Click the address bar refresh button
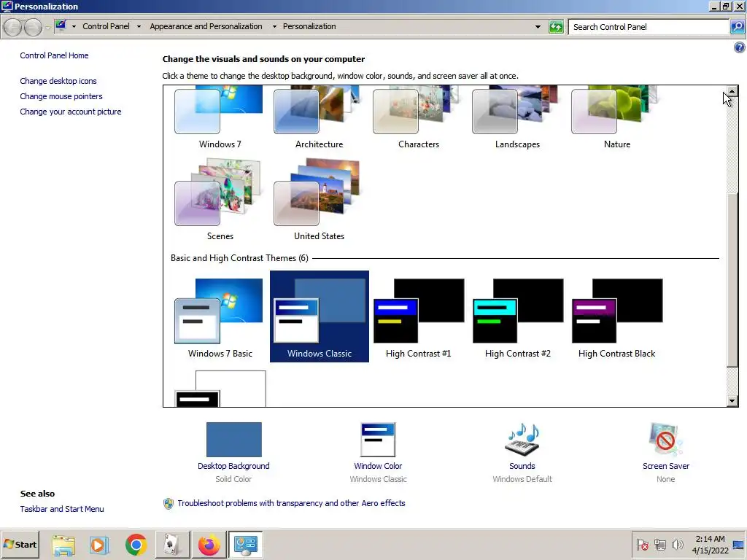This screenshot has height=560, width=747. (556, 27)
